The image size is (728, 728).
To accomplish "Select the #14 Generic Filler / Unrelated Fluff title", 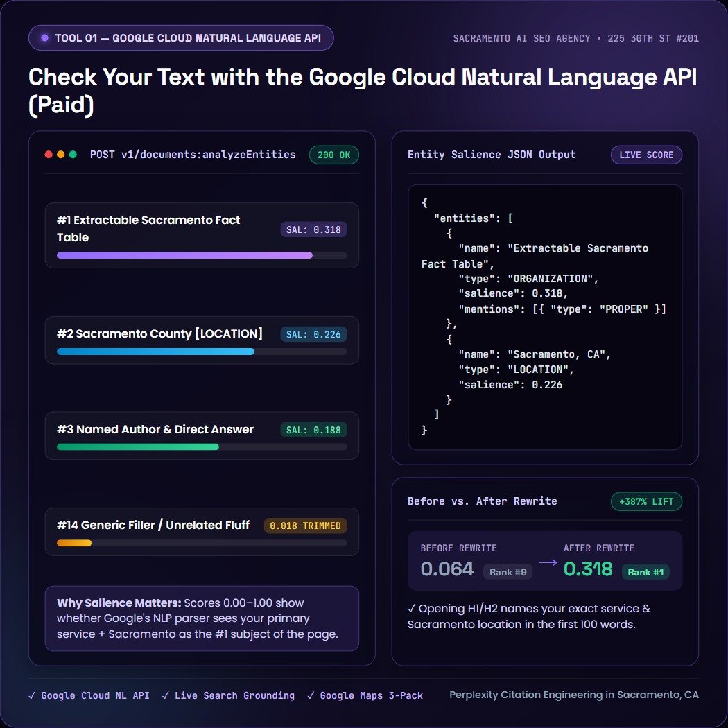I will pos(153,525).
